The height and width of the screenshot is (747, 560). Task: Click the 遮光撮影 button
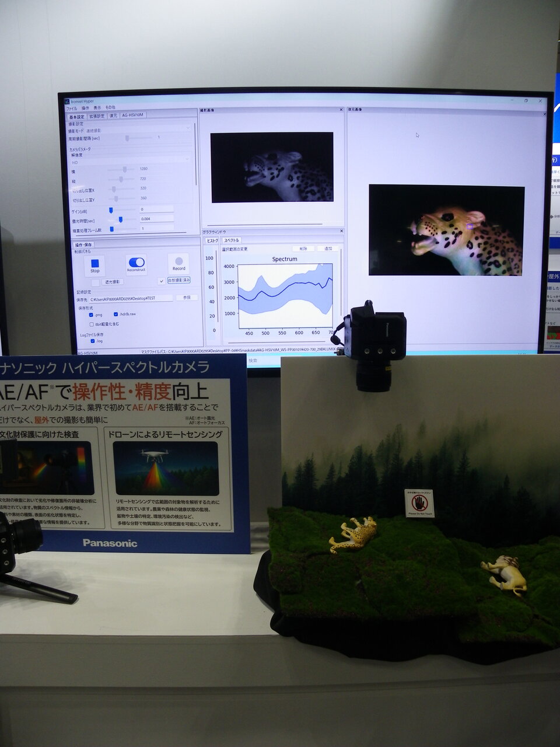[113, 281]
